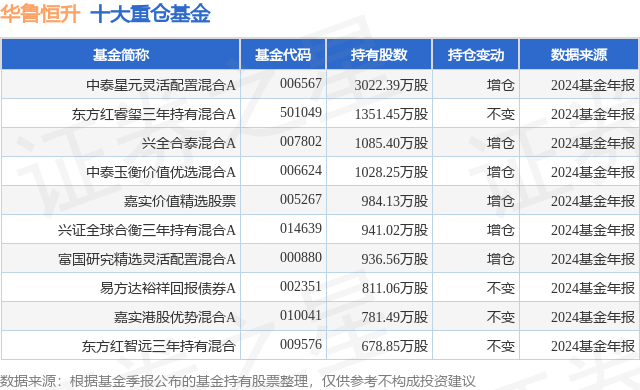The width and height of the screenshot is (640, 390).
Task: Open fund 嘉实价值精选股票
Action: click(x=180, y=201)
